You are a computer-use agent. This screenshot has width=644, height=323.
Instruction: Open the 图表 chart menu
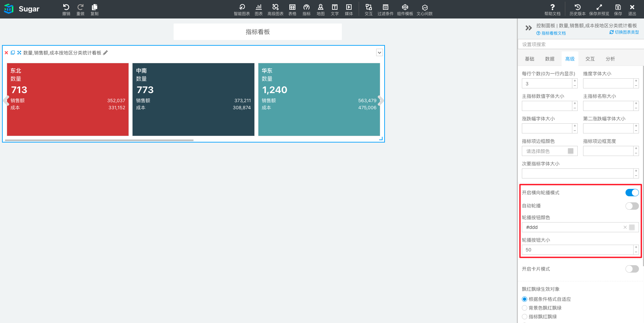pos(259,9)
